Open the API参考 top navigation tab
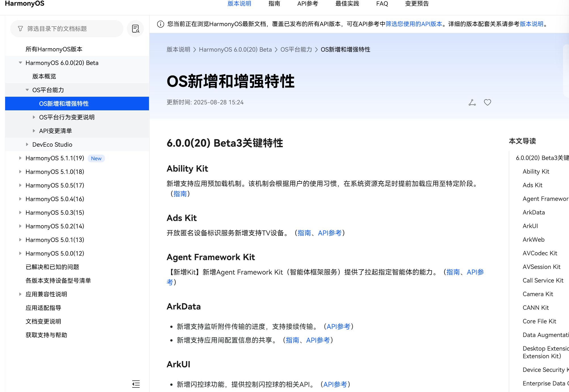Screen dimensions: 569x392 click(307, 4)
